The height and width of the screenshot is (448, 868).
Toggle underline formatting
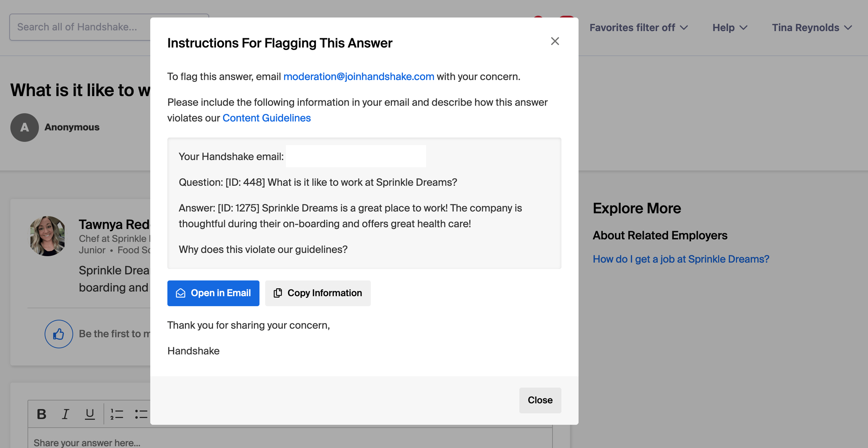(x=89, y=414)
